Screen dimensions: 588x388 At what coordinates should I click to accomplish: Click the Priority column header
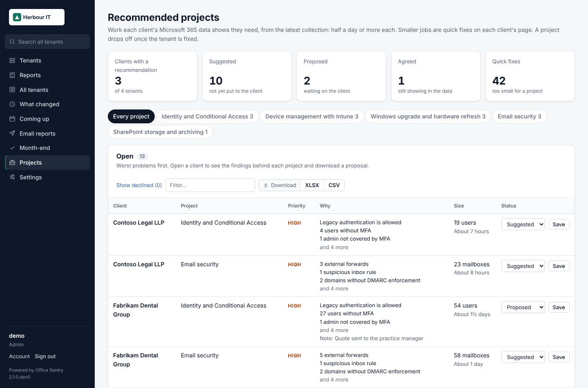coord(296,206)
